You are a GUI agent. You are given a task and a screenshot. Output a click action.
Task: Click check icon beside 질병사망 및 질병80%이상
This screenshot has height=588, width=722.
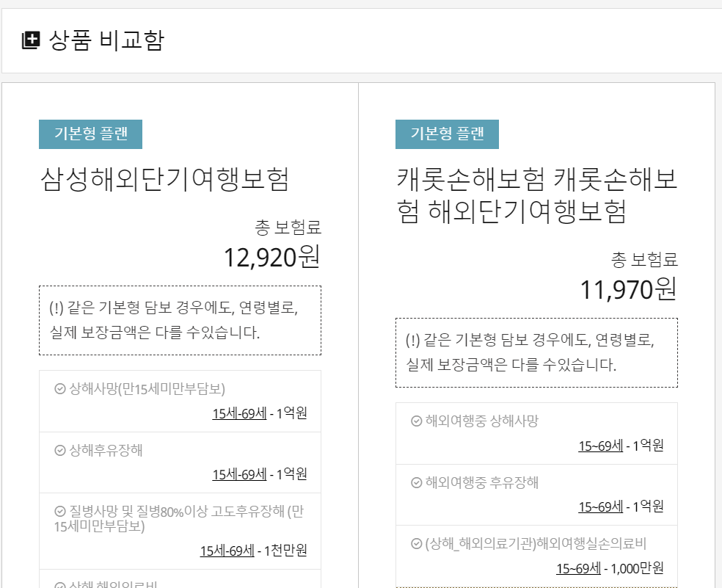(x=60, y=511)
